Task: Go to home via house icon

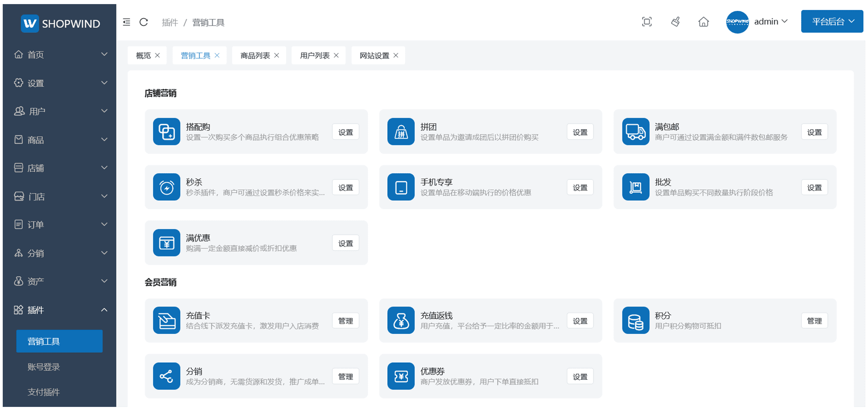Action: pyautogui.click(x=703, y=22)
